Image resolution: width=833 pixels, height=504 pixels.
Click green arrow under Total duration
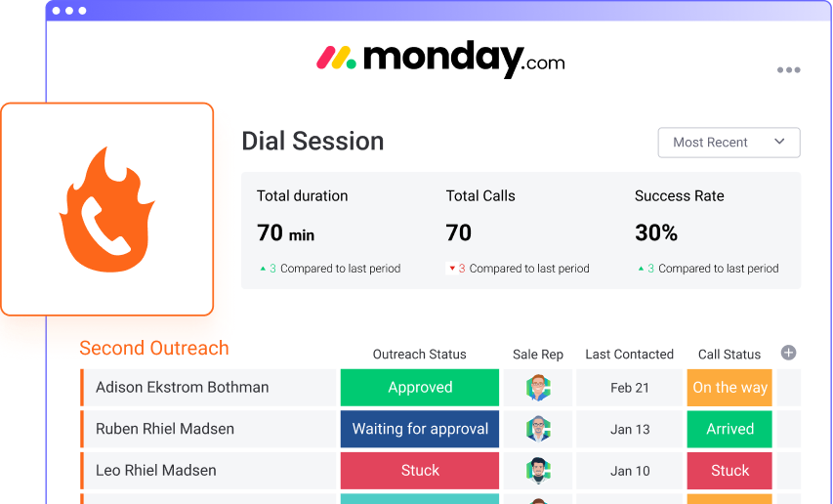[263, 269]
